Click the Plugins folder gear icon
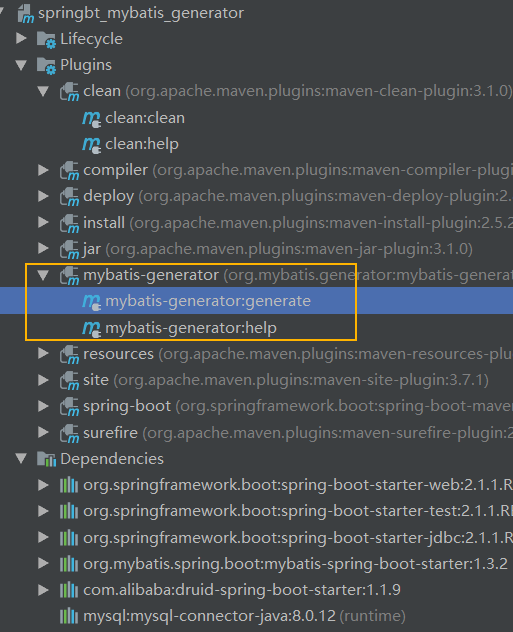The image size is (513, 632). tap(46, 66)
